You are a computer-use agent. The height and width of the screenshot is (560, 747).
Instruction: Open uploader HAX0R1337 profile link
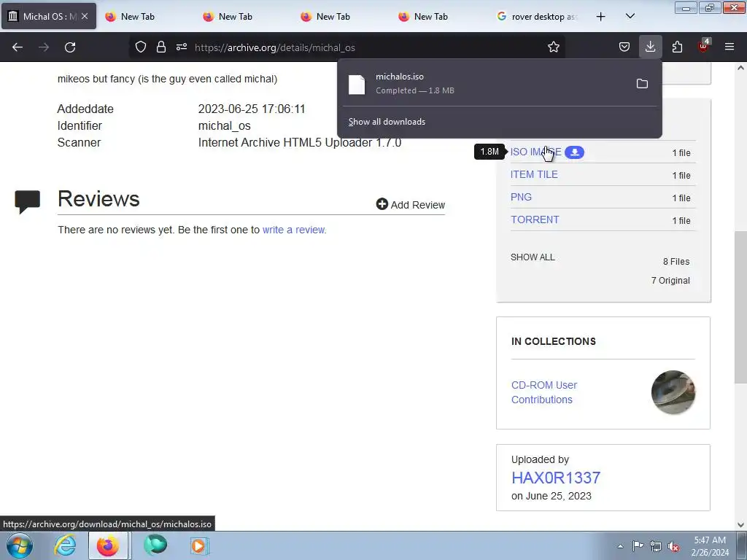click(x=556, y=478)
